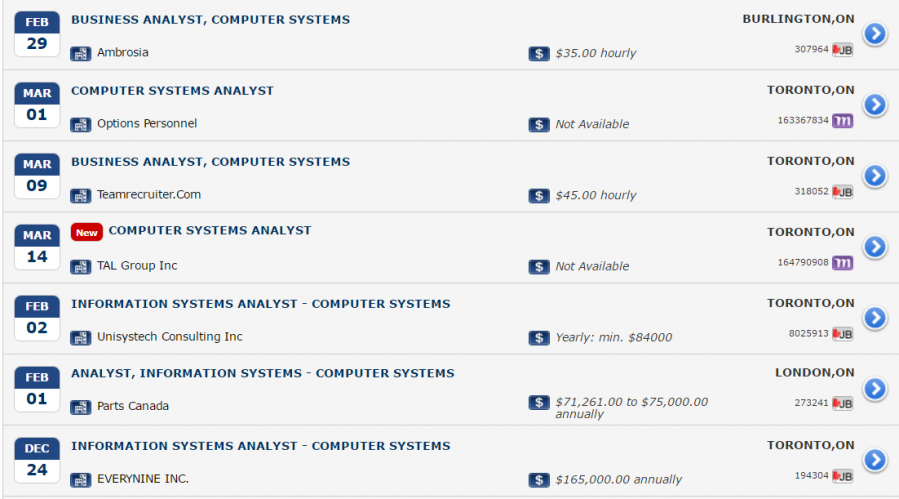
Task: Click purple Monster icon beside 163367834
Action: tap(842, 120)
